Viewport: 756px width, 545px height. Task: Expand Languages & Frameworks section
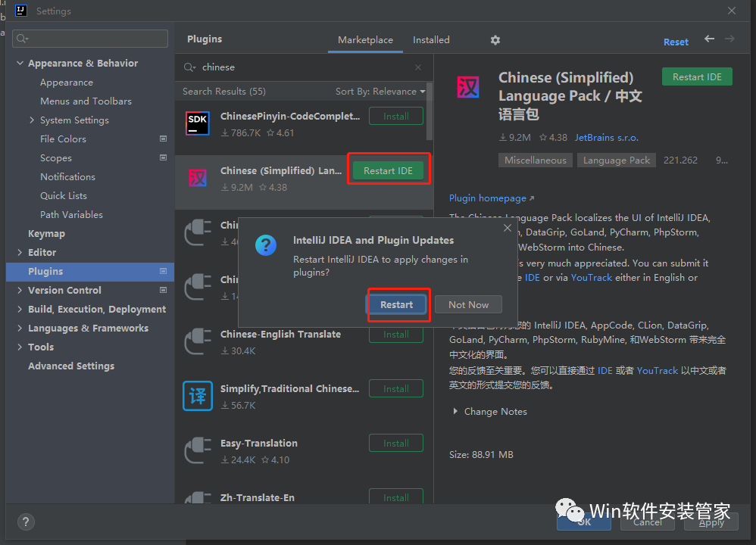click(x=20, y=328)
